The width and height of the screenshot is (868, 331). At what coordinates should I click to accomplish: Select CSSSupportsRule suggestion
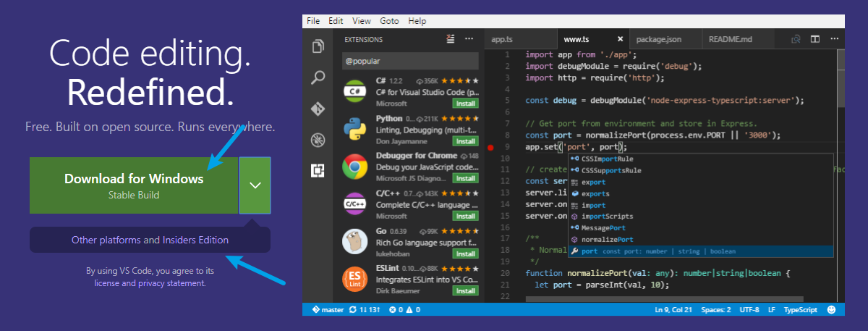click(x=700, y=170)
